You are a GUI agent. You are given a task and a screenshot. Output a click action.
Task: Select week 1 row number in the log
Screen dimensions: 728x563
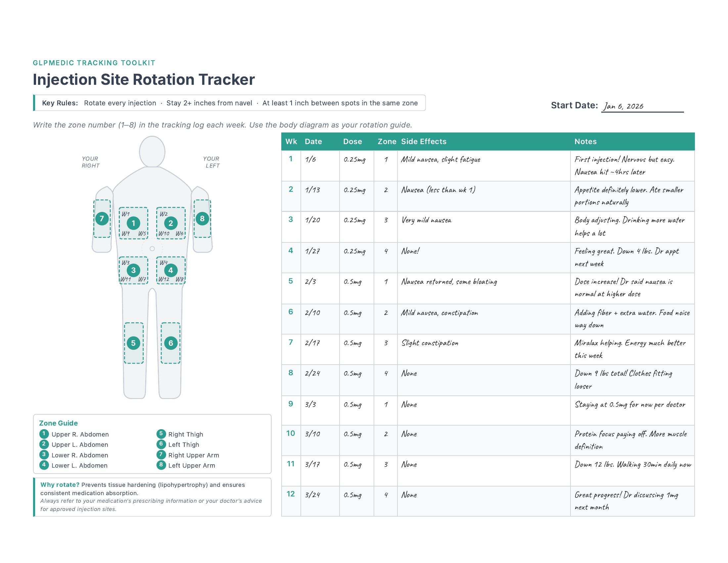291,159
